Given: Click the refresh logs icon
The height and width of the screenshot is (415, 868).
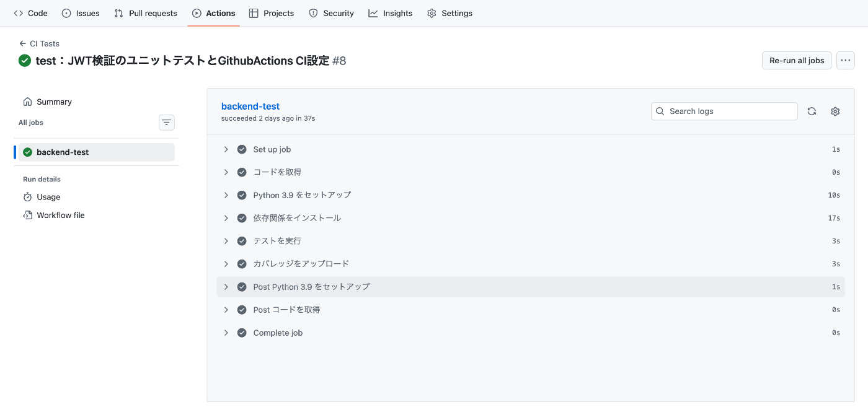Looking at the screenshot, I should coord(812,111).
